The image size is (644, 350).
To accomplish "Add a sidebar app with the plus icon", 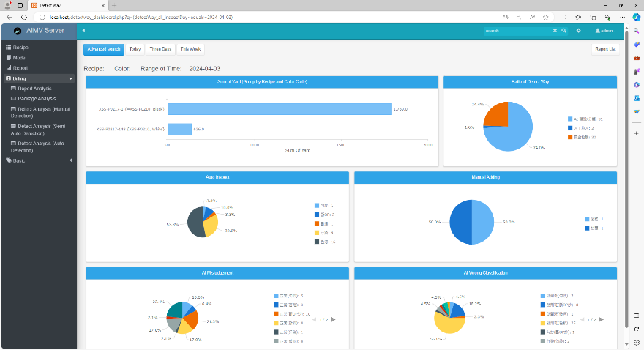I will (636, 133).
